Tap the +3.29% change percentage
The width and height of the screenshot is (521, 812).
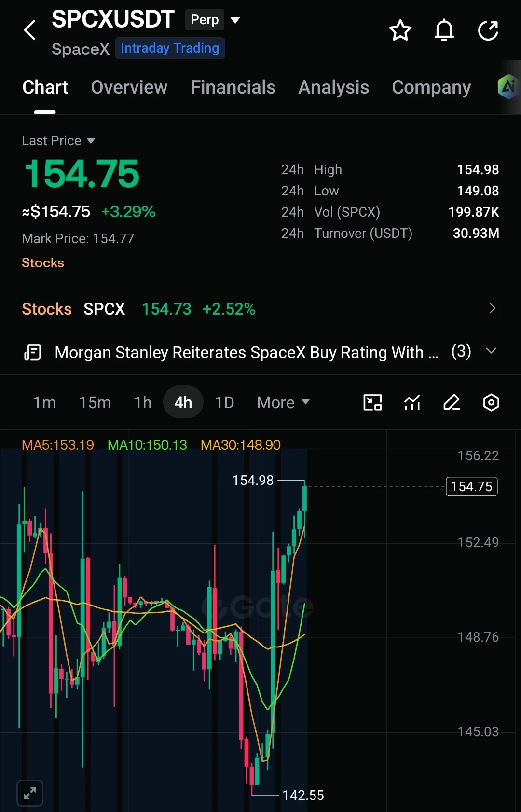click(x=128, y=212)
